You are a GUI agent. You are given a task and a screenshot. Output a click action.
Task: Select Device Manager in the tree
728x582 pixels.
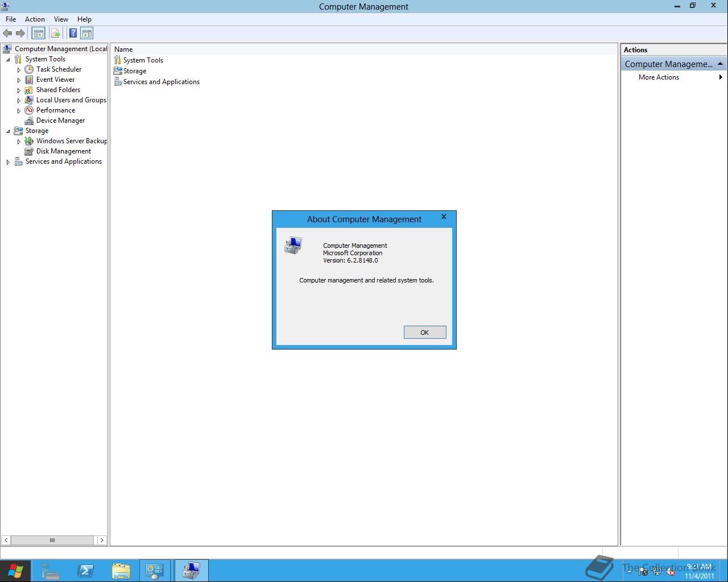[x=60, y=120]
